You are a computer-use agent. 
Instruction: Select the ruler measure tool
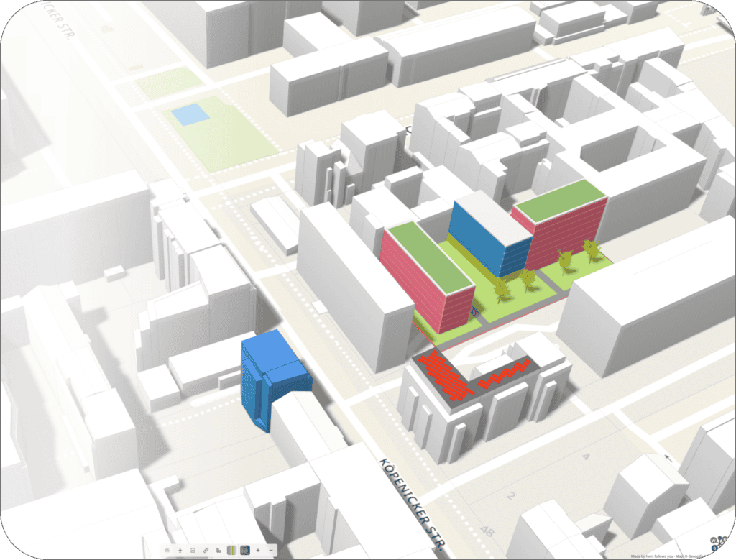206,550
